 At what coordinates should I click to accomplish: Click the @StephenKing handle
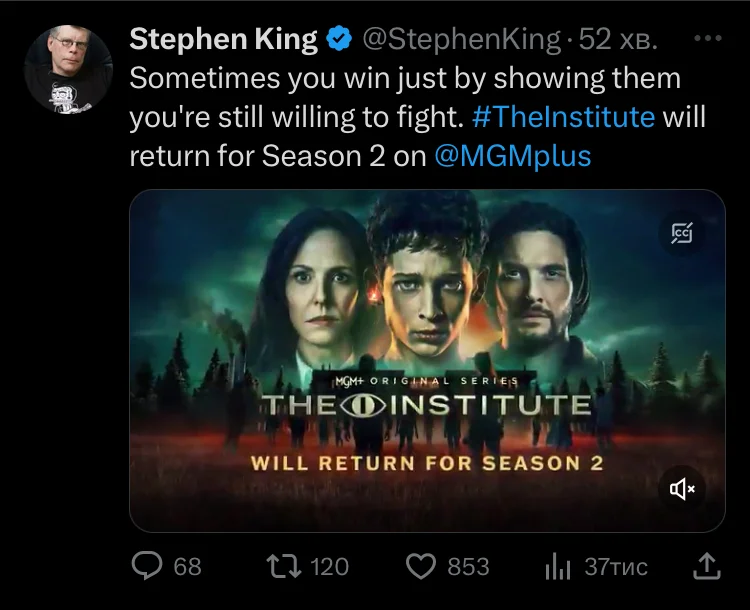pos(461,39)
